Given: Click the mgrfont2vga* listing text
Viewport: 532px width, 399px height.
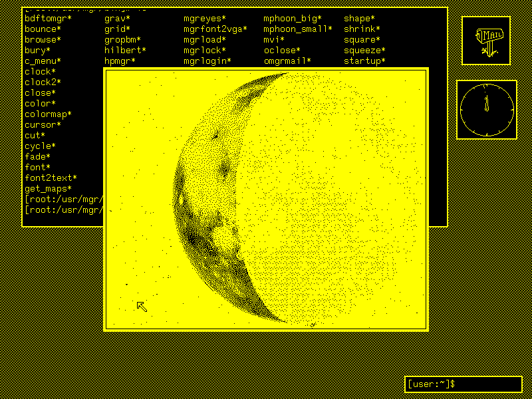Looking at the screenshot, I should [215, 29].
